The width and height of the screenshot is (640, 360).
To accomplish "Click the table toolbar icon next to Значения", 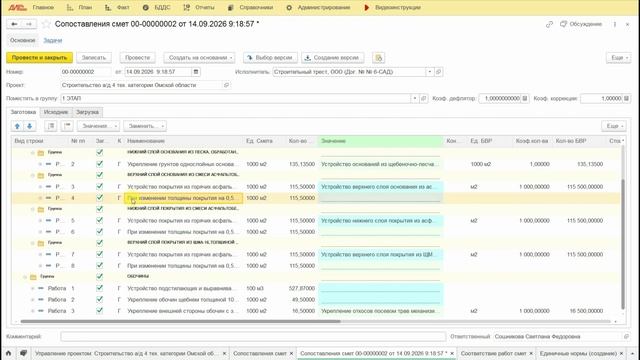I will click(x=67, y=126).
